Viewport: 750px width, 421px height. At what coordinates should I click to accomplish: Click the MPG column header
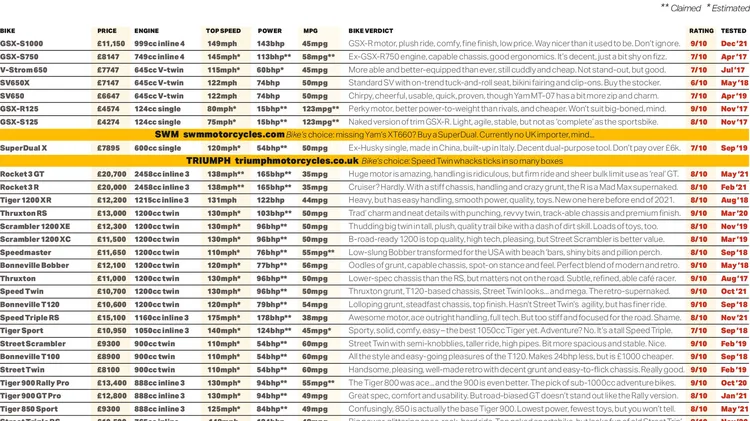point(310,31)
